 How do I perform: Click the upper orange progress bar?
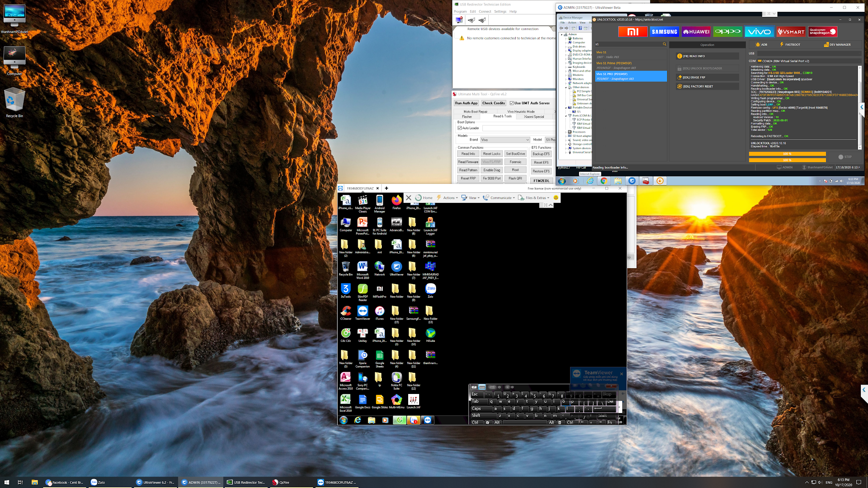click(787, 154)
